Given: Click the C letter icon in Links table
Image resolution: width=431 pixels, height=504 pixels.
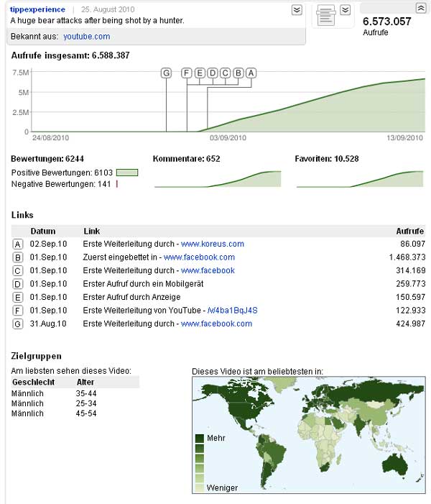Looking at the screenshot, I should click(x=18, y=271).
